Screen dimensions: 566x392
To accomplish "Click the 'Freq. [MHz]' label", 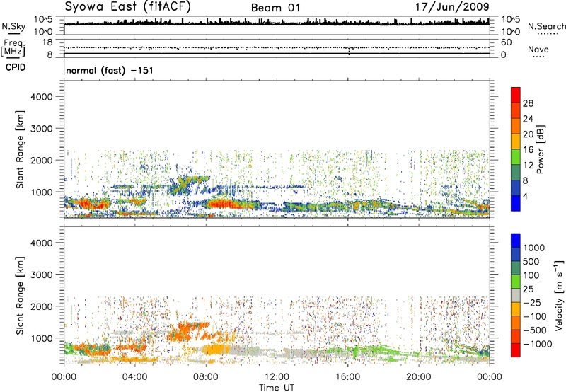I will pyautogui.click(x=13, y=48).
